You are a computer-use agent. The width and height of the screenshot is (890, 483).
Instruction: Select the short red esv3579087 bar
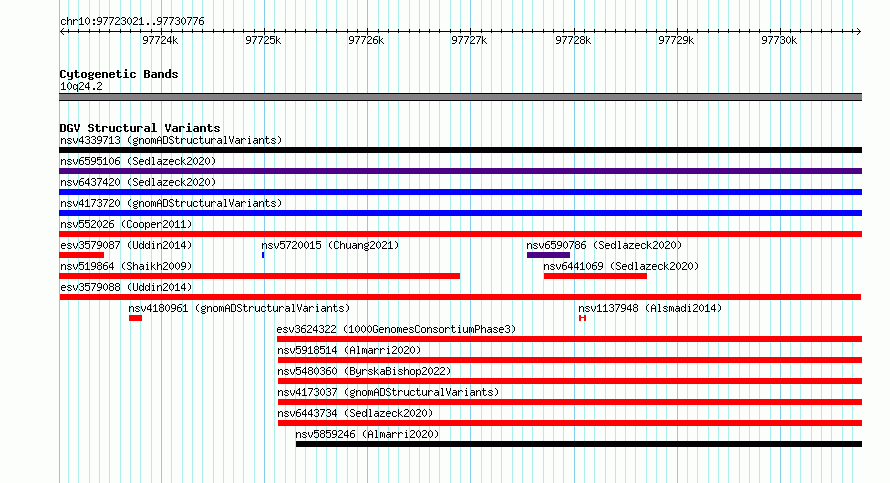click(82, 255)
